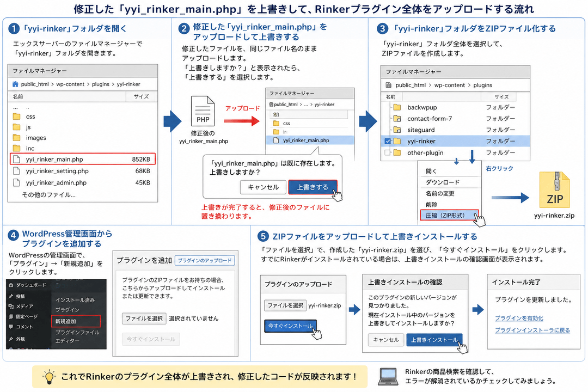Image resolution: width=588 pixels, height=392 pixels.
Task: Click プラグインインストーラーに戻る link
Action: point(532,330)
